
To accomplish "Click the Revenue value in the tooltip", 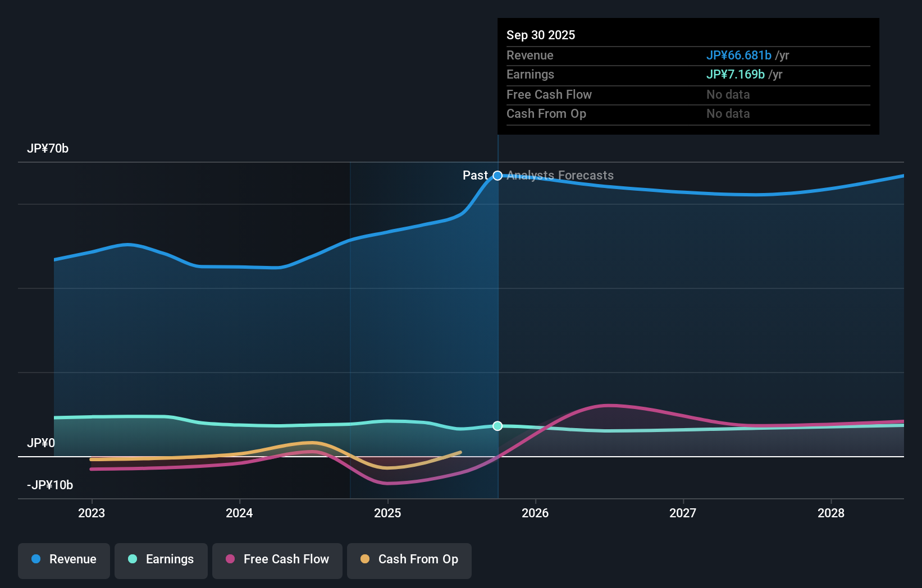I will coord(739,56).
